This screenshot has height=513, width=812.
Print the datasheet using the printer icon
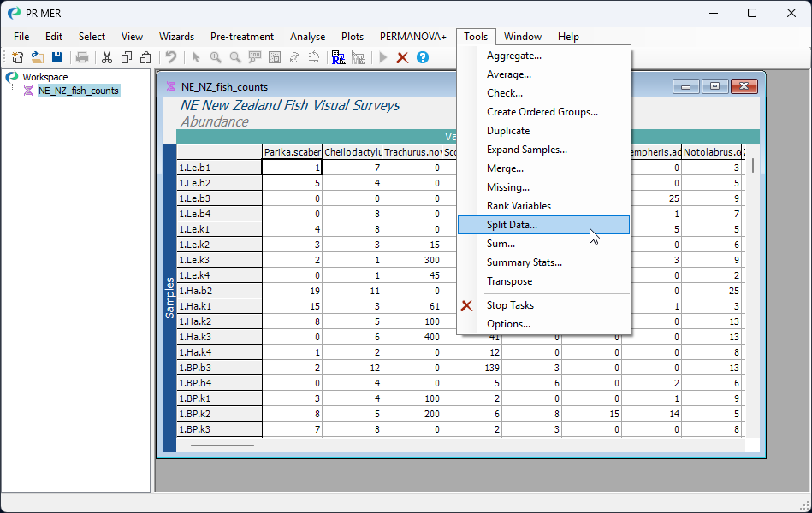click(82, 57)
